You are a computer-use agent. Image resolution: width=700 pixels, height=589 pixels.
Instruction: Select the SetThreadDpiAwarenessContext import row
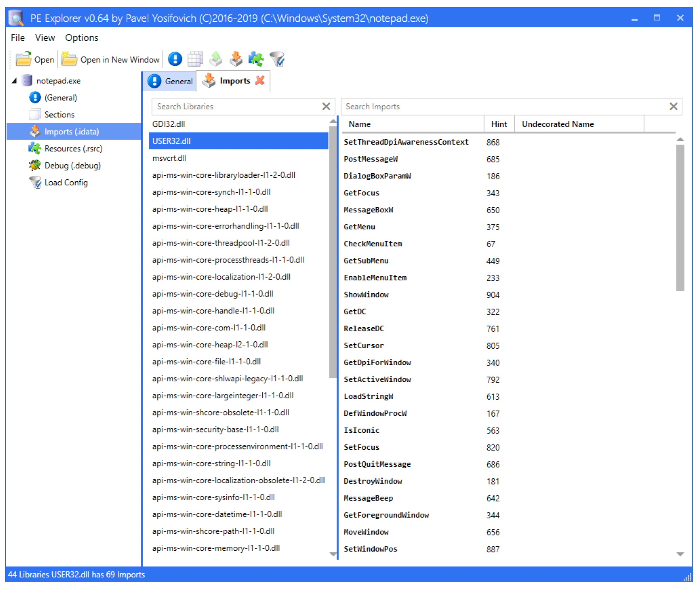pyautogui.click(x=508, y=142)
